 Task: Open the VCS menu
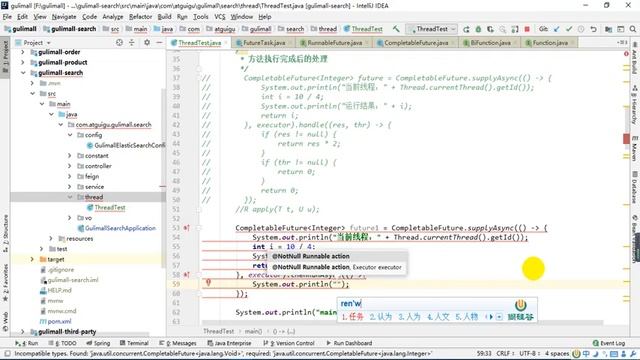pyautogui.click(x=220, y=17)
